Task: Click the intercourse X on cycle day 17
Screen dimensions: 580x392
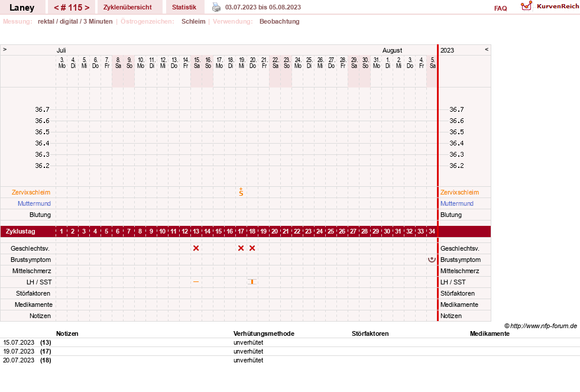Action: [241, 248]
